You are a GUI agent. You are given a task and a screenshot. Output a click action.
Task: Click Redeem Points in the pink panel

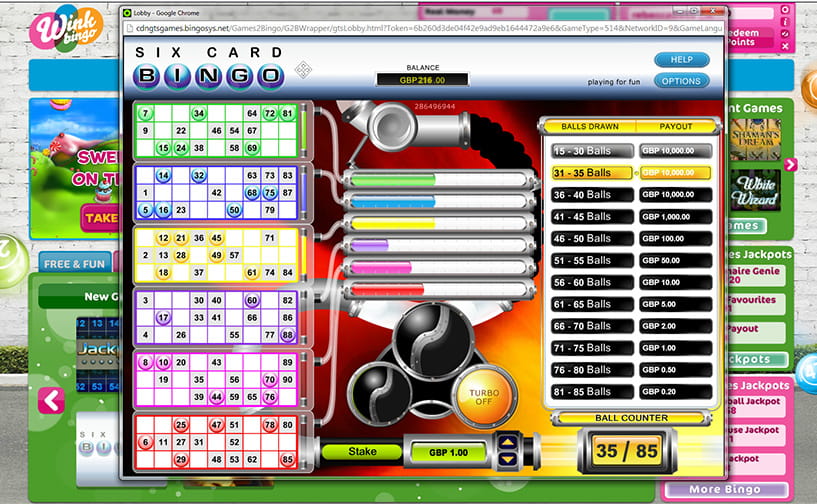point(744,37)
